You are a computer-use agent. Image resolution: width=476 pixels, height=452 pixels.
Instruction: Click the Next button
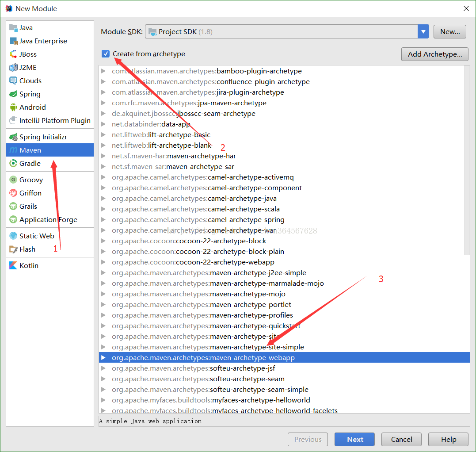point(354,439)
